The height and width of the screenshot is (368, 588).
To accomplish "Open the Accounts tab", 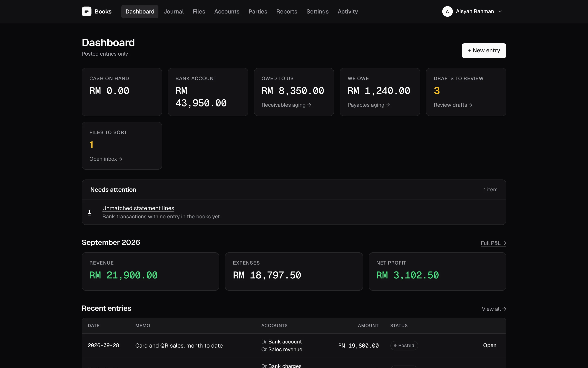I will 227,11.
